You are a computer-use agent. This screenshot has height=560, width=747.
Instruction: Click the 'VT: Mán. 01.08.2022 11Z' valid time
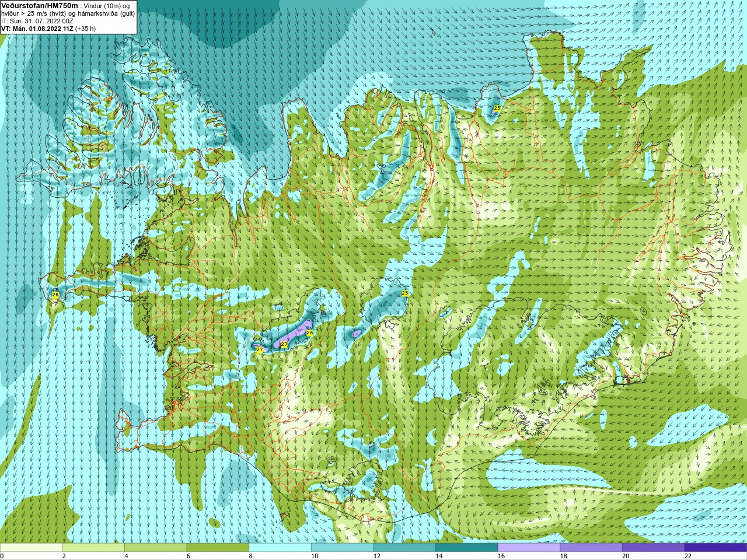coord(37,29)
